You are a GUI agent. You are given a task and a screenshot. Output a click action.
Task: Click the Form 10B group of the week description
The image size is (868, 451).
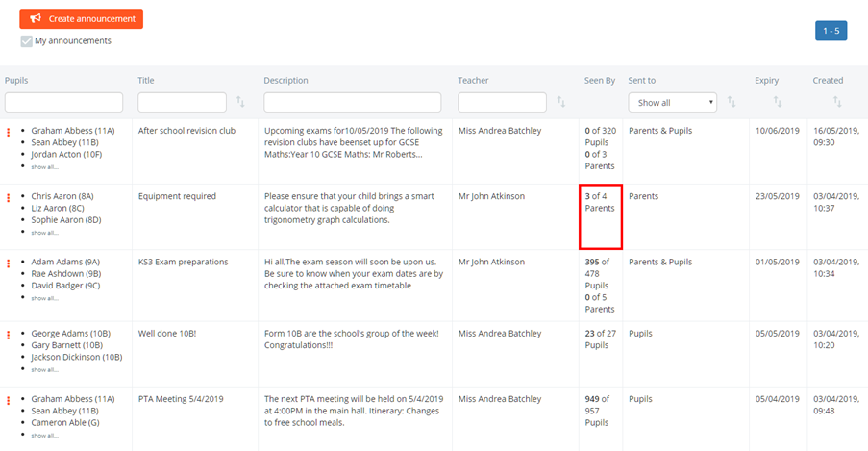pyautogui.click(x=351, y=339)
